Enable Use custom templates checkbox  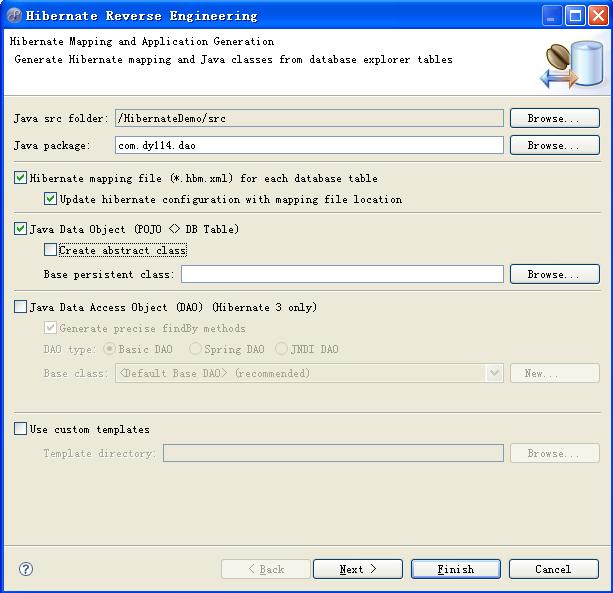(20, 429)
